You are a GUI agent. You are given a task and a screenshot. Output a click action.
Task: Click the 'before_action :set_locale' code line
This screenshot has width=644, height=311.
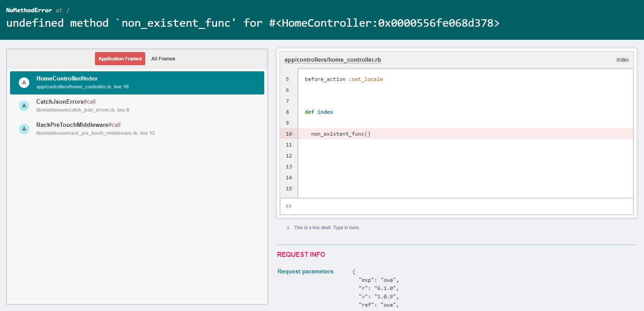(x=344, y=79)
